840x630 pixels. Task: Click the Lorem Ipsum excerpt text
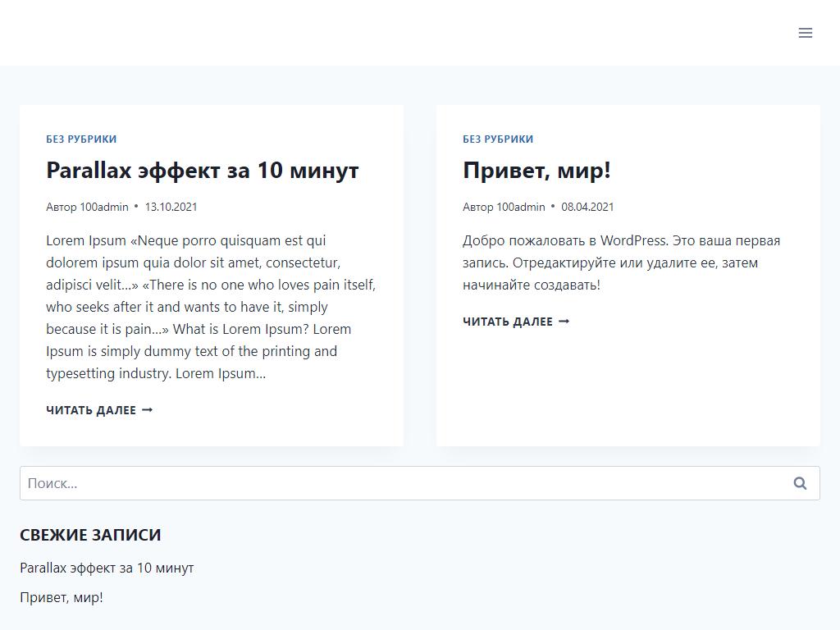click(211, 307)
